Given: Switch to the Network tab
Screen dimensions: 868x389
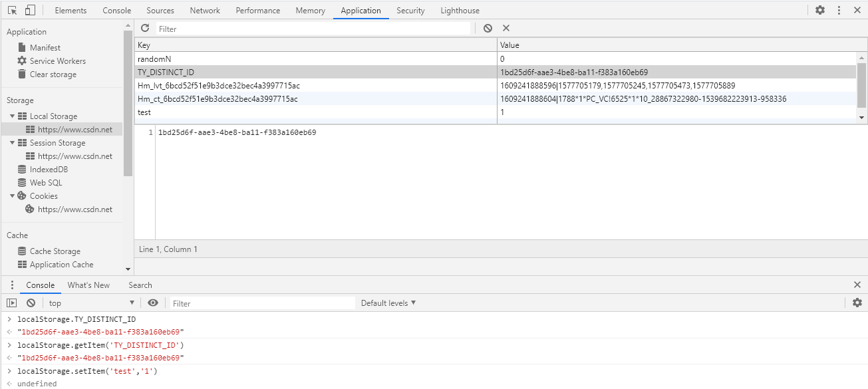Looking at the screenshot, I should pyautogui.click(x=205, y=11).
